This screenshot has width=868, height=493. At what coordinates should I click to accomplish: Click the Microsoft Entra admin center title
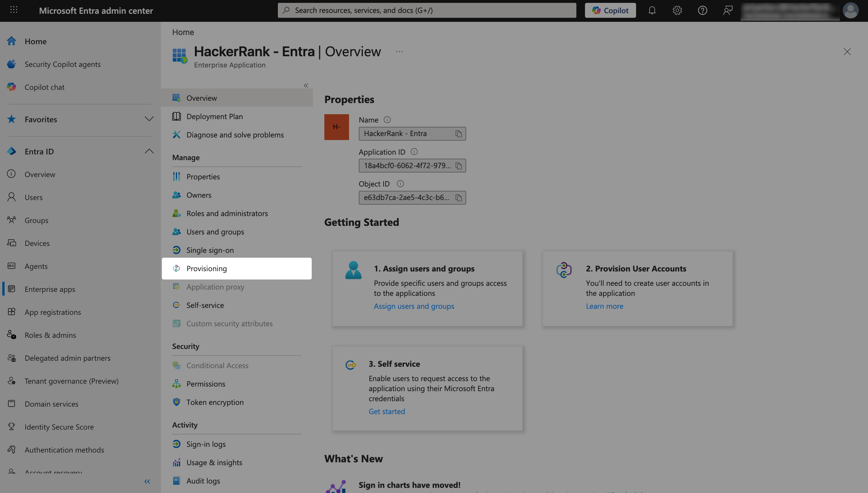click(x=96, y=11)
